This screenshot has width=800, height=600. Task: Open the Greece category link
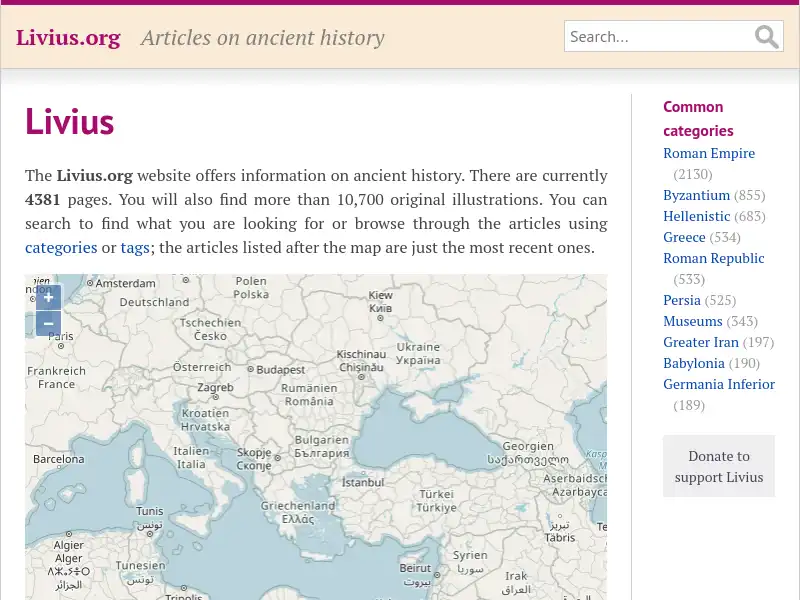[684, 237]
